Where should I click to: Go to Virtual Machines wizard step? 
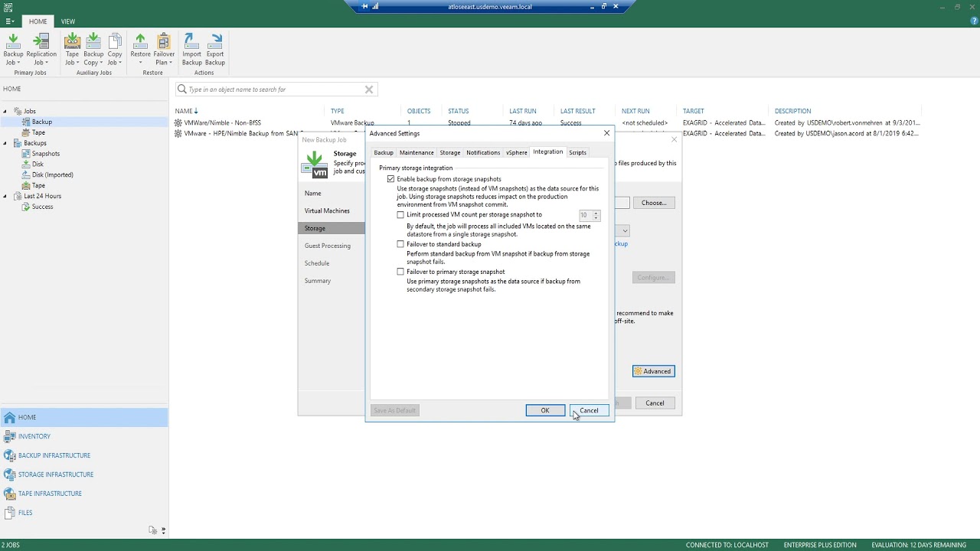pos(327,210)
